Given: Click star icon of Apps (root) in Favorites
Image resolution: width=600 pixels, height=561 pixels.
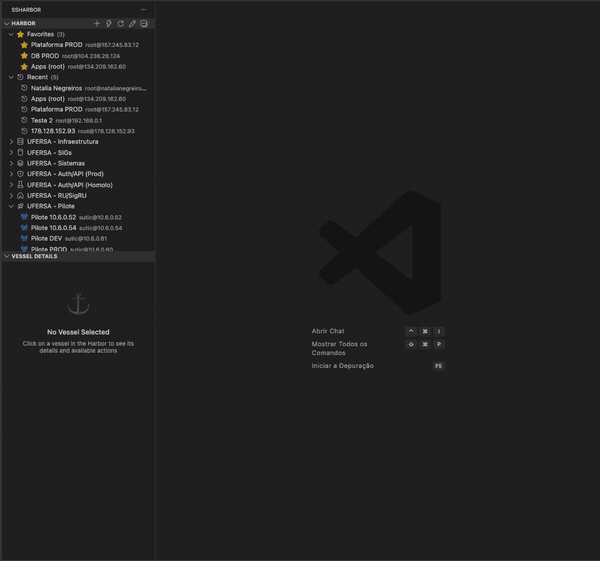Looking at the screenshot, I should (24, 67).
